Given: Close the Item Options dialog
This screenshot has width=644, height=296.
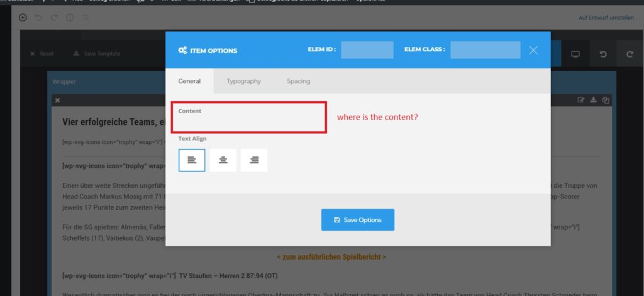Looking at the screenshot, I should tap(533, 50).
